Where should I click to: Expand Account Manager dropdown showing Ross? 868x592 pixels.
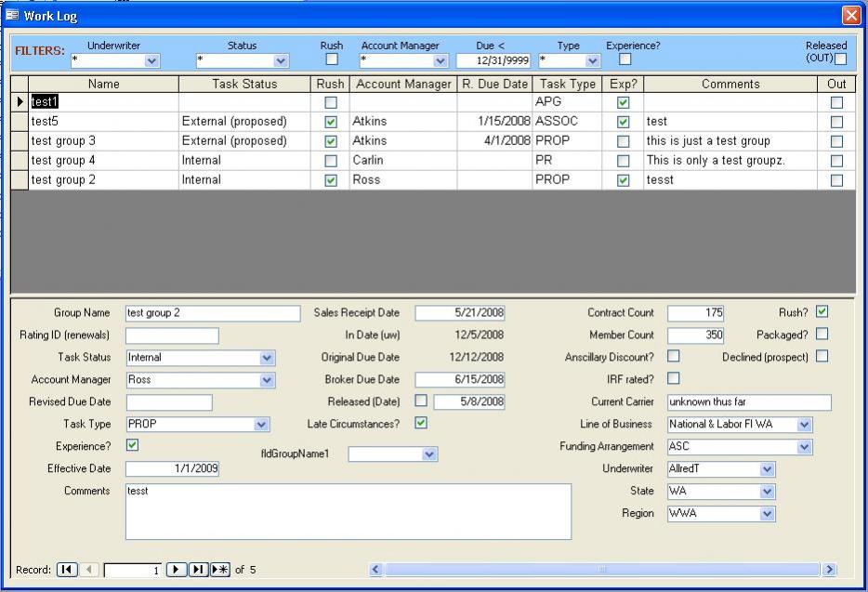(267, 380)
